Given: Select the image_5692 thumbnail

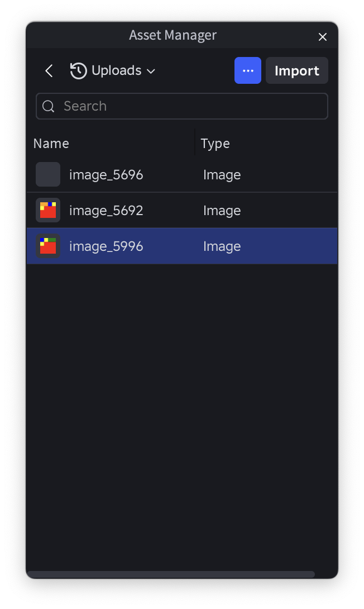Looking at the screenshot, I should point(48,210).
